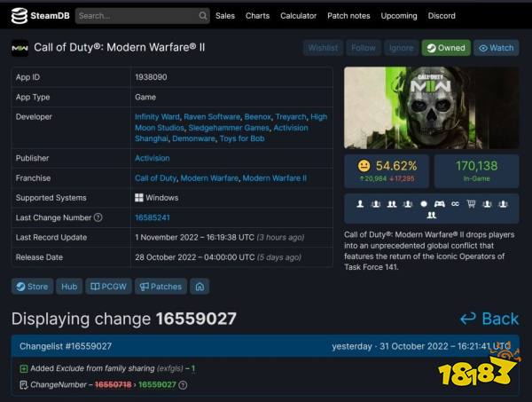Open the Toys for Bob link
This screenshot has width=532, height=402.
242,138
